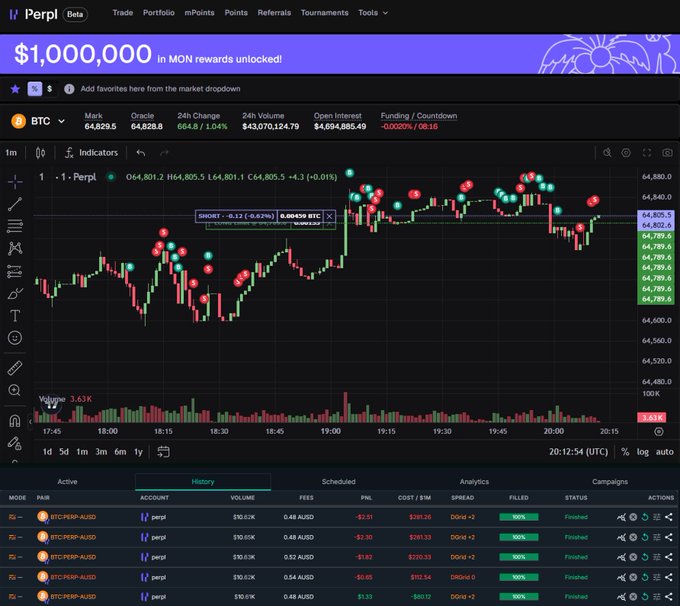Switch favorites display to dollar
Screen dimensions: 680x606
pos(49,89)
